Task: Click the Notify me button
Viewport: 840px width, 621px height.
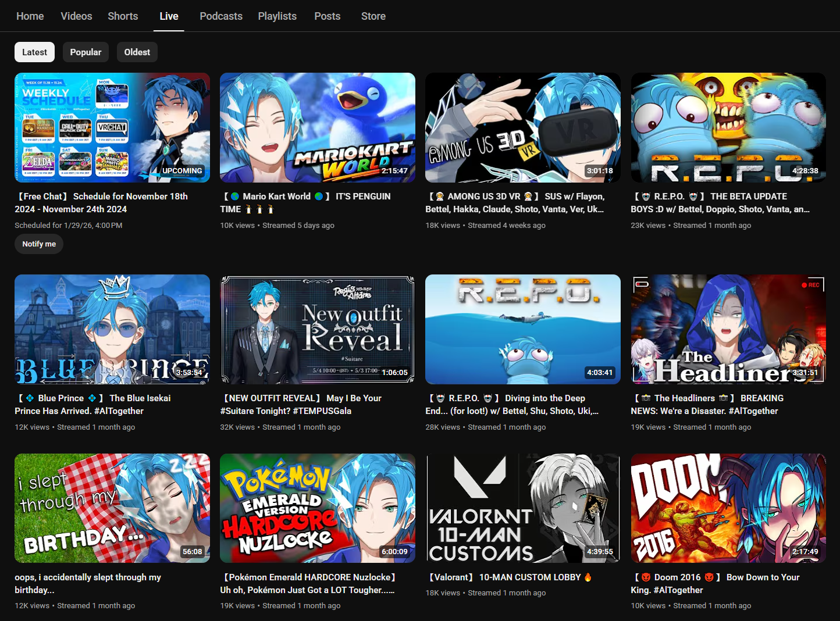Action: (x=39, y=244)
